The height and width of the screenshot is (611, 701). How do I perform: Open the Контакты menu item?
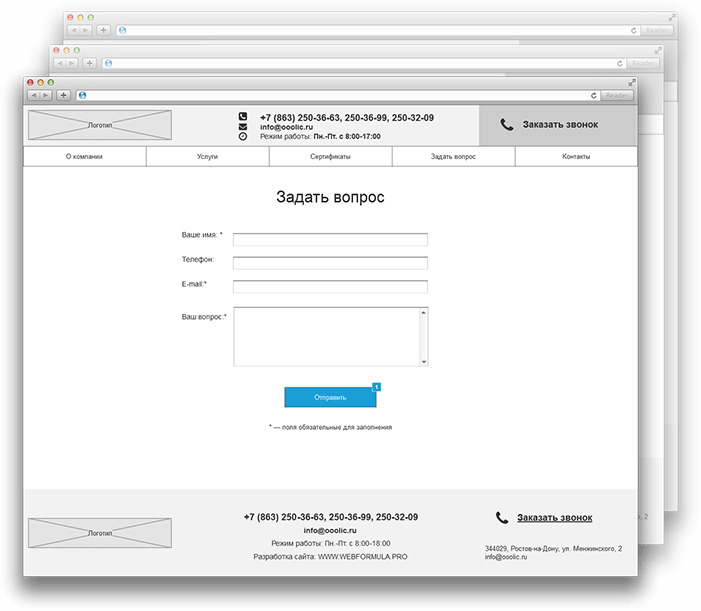[x=576, y=156]
